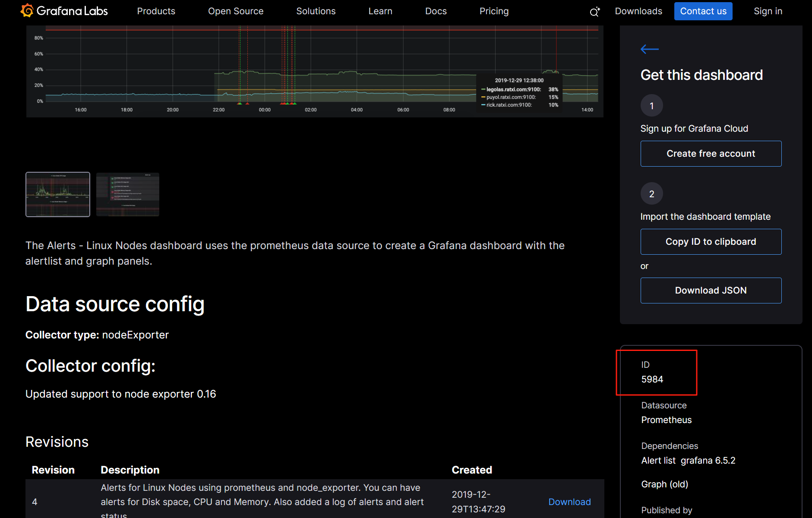Screen dimensions: 812x518
Task: Click the Grafana Labs logo
Action: [x=64, y=11]
